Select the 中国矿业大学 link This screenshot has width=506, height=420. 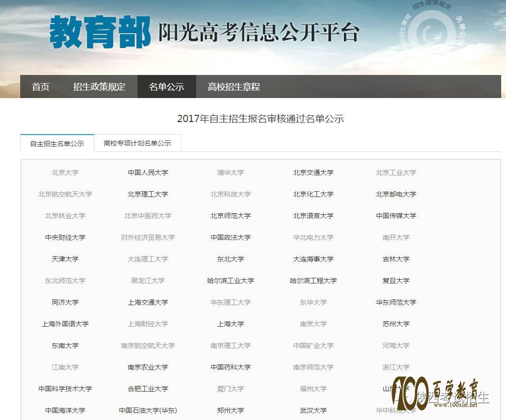(x=313, y=345)
